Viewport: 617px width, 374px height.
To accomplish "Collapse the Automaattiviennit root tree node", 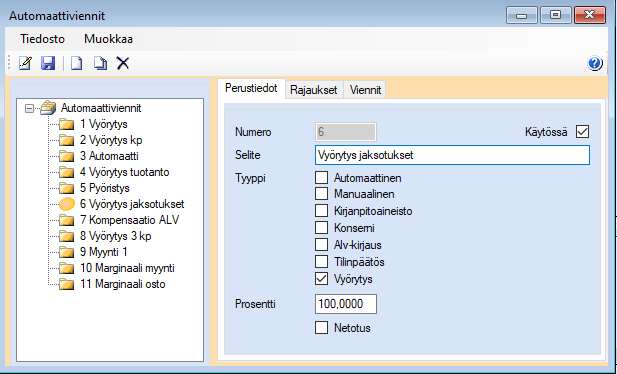I will pyautogui.click(x=30, y=108).
